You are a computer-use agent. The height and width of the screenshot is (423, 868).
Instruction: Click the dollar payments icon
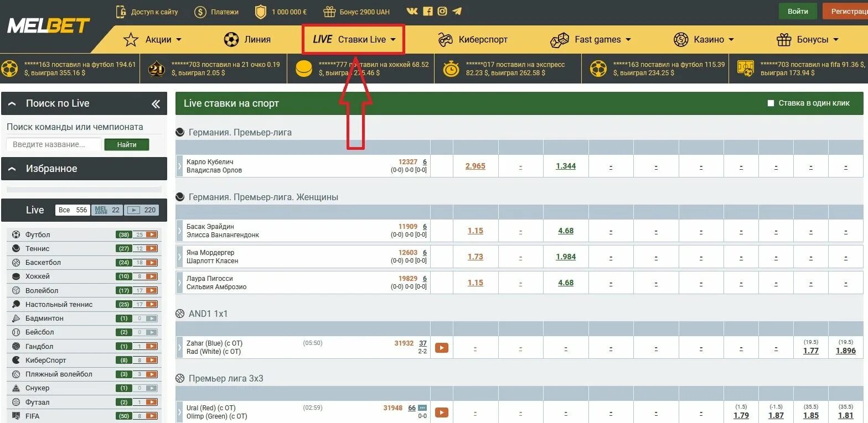coord(200,12)
